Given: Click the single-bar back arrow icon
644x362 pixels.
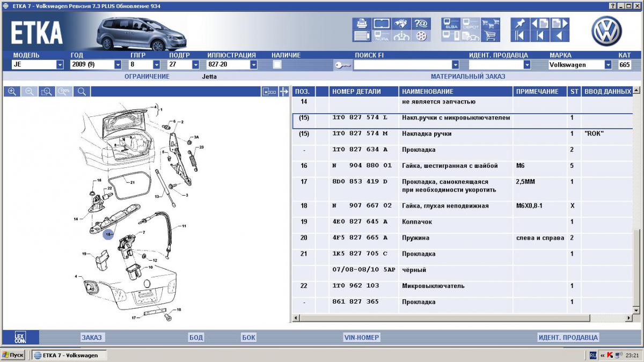Looking at the screenshot, I should 540,36.
